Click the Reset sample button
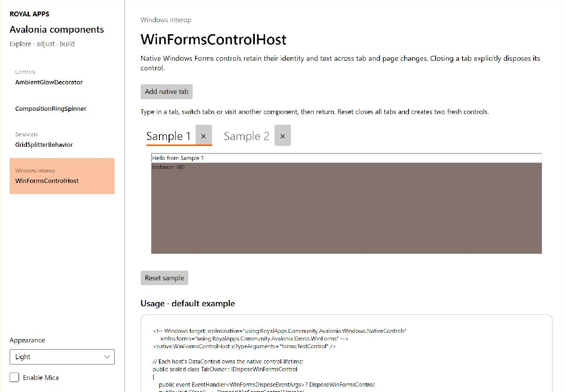This screenshot has width=566, height=392. (164, 278)
